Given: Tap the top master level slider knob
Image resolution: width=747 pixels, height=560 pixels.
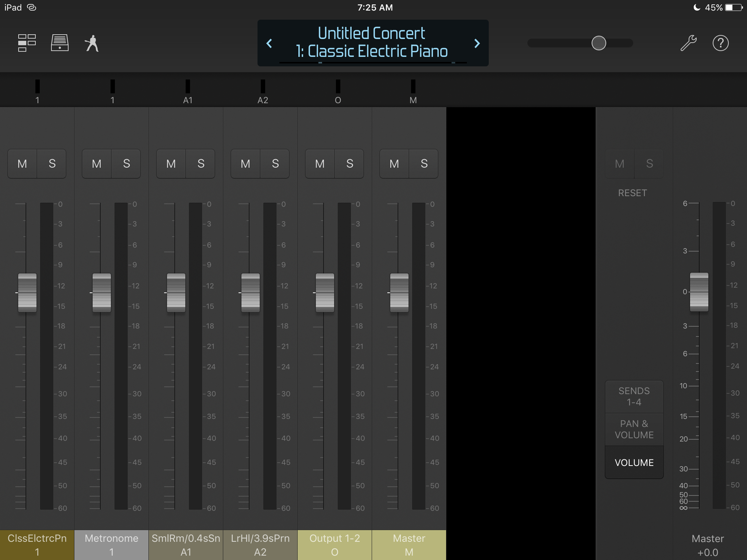Looking at the screenshot, I should pos(599,43).
